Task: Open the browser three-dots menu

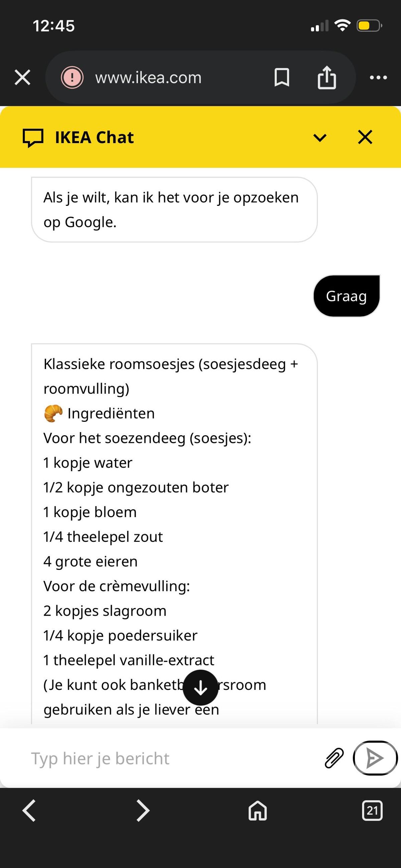Action: [378, 78]
